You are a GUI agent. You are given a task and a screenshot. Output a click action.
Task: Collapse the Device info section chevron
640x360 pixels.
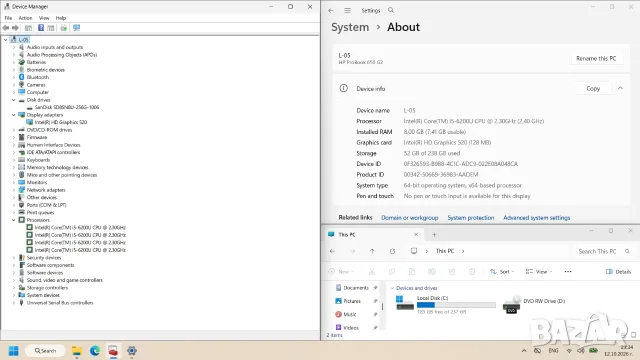click(620, 88)
